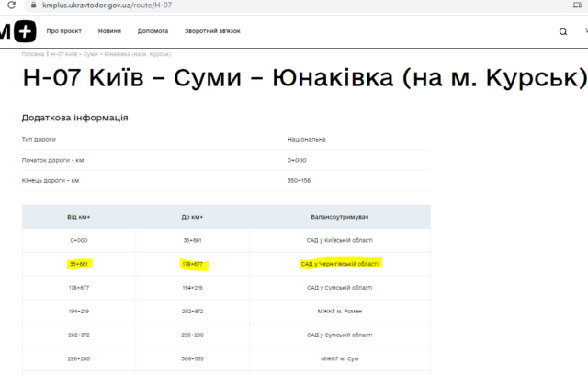The height and width of the screenshot is (375, 588).
Task: Click the Від км+ column header
Action: pyautogui.click(x=79, y=217)
